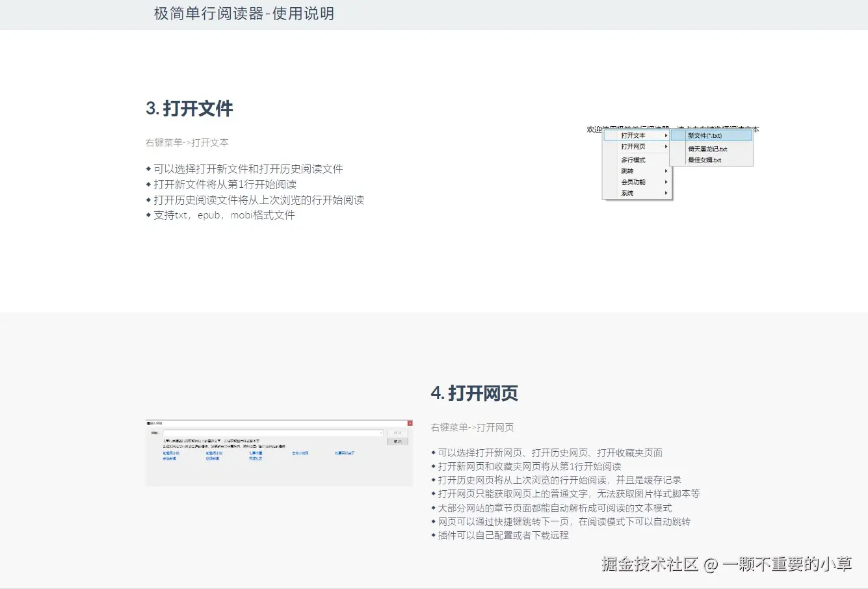Expand the submenu arrow beside 会员功能

click(666, 182)
